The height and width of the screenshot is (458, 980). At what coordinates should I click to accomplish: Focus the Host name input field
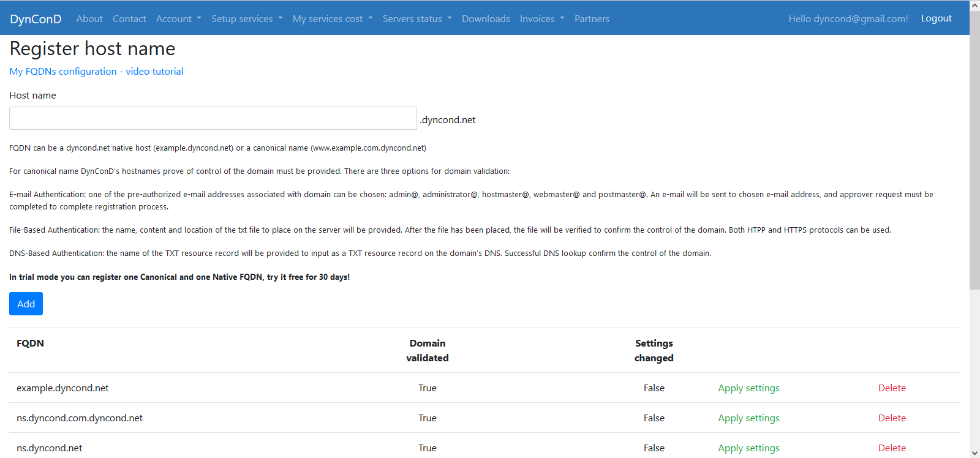pos(213,118)
